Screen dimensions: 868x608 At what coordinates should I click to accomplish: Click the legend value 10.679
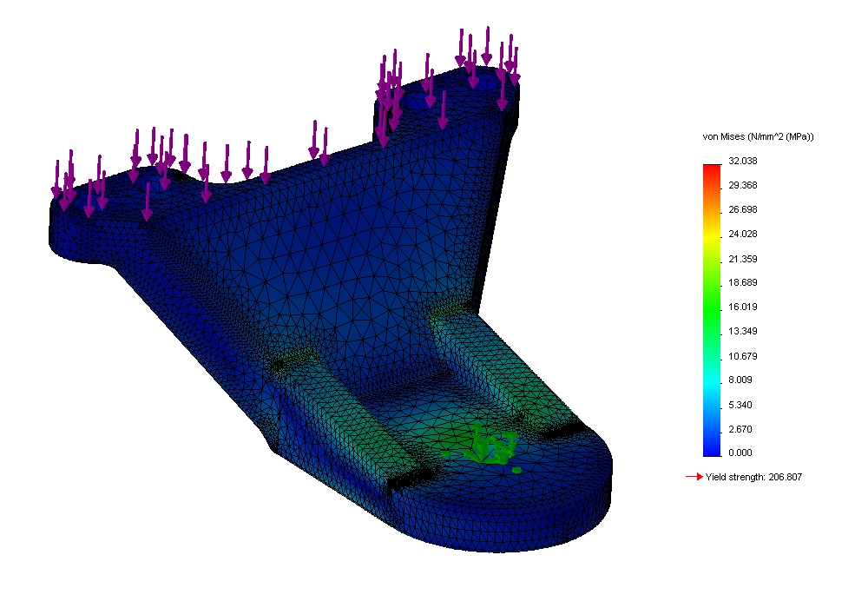(x=743, y=357)
